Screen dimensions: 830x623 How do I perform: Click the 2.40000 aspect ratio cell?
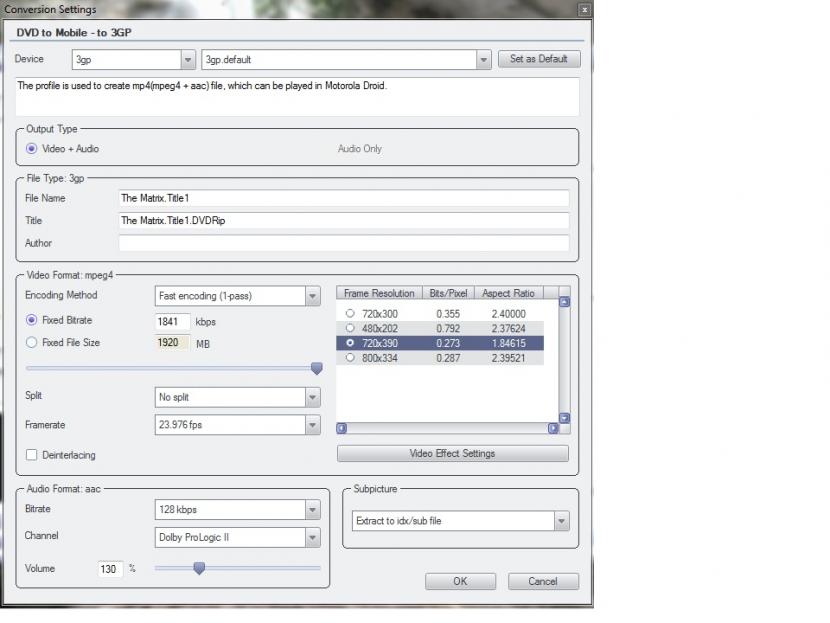(509, 314)
